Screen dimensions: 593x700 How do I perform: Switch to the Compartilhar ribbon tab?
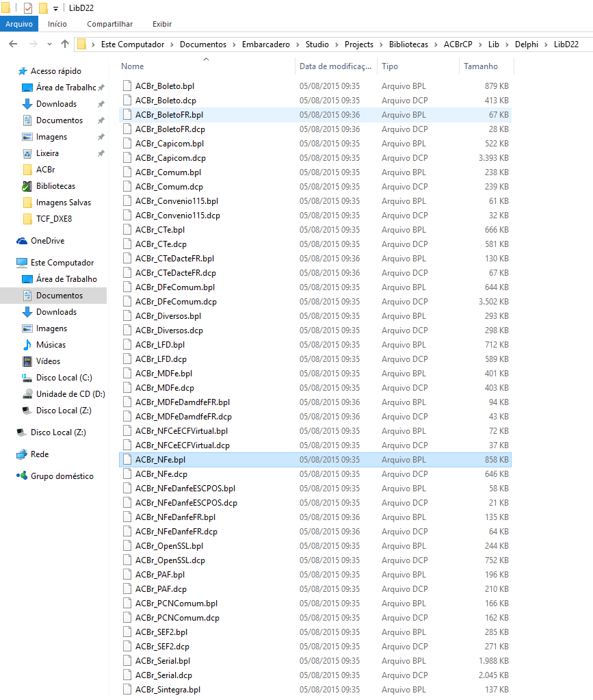pyautogui.click(x=109, y=24)
